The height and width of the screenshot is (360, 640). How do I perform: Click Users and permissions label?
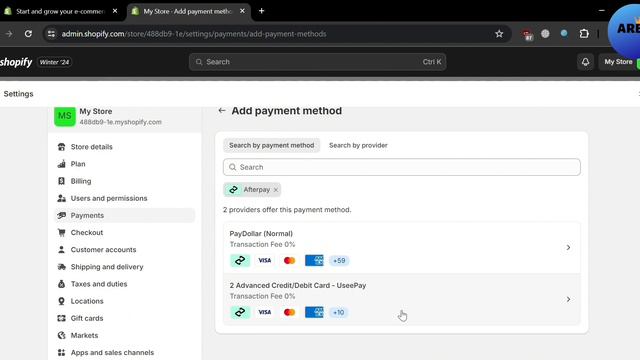[109, 198]
